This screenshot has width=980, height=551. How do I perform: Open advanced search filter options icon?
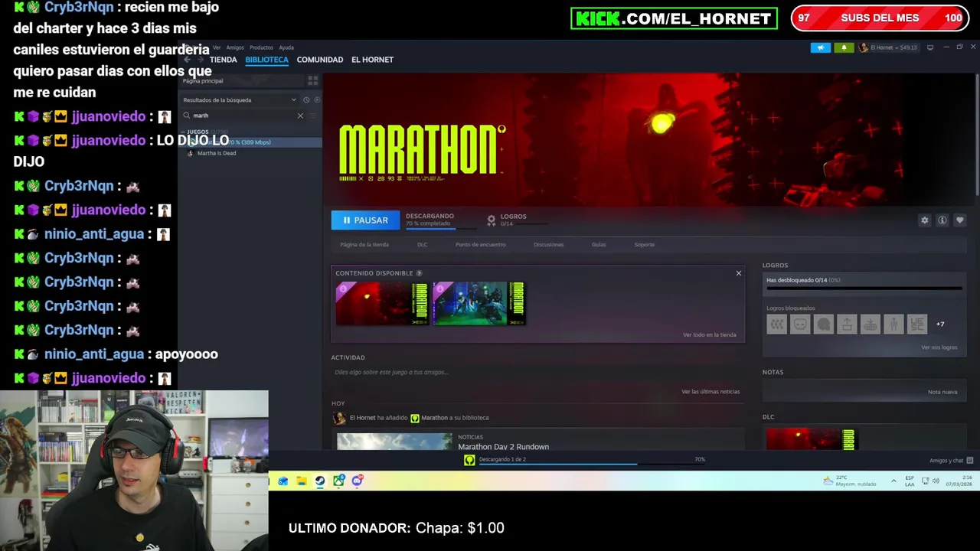click(x=314, y=116)
